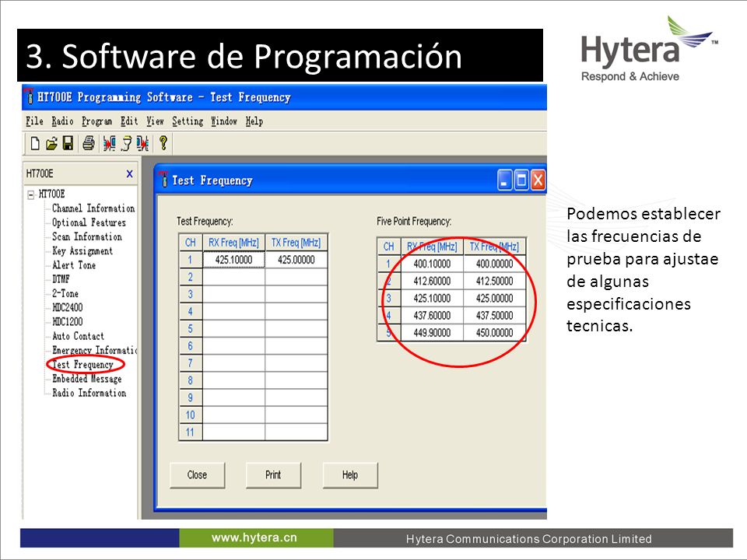Select Key Assignment in the tree
This screenshot has height=560, width=747.
[82, 251]
